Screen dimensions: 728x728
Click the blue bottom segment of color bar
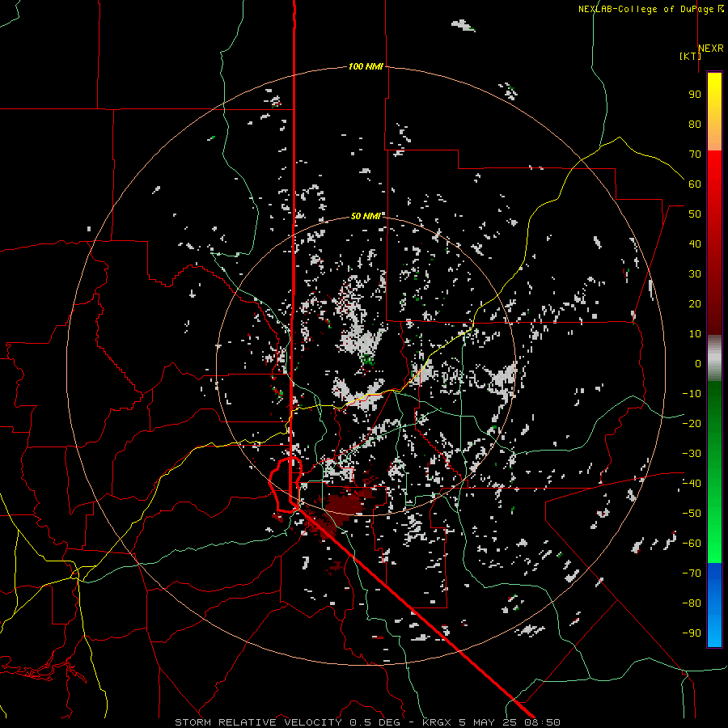click(x=714, y=604)
